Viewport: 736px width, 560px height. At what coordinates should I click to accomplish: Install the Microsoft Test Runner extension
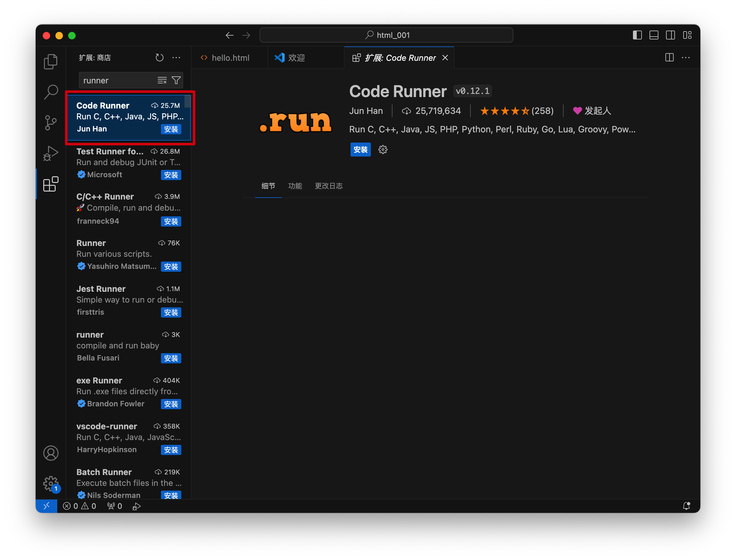pyautogui.click(x=171, y=175)
